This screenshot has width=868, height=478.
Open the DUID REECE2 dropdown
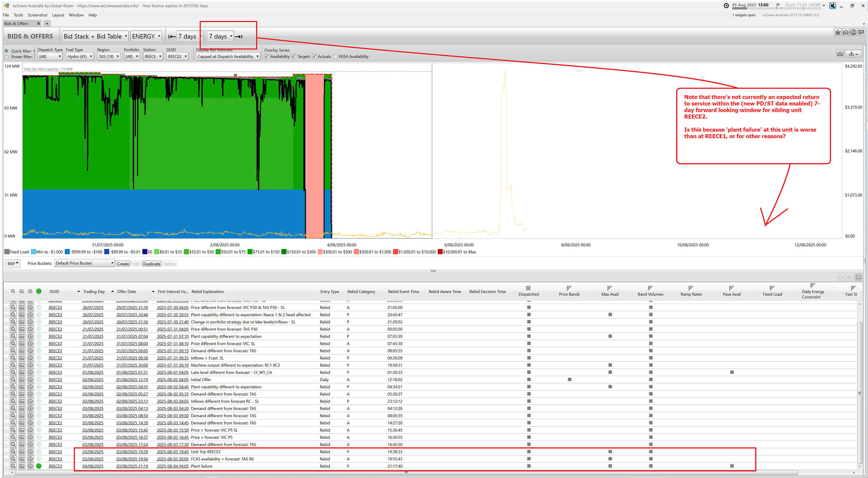click(x=177, y=57)
